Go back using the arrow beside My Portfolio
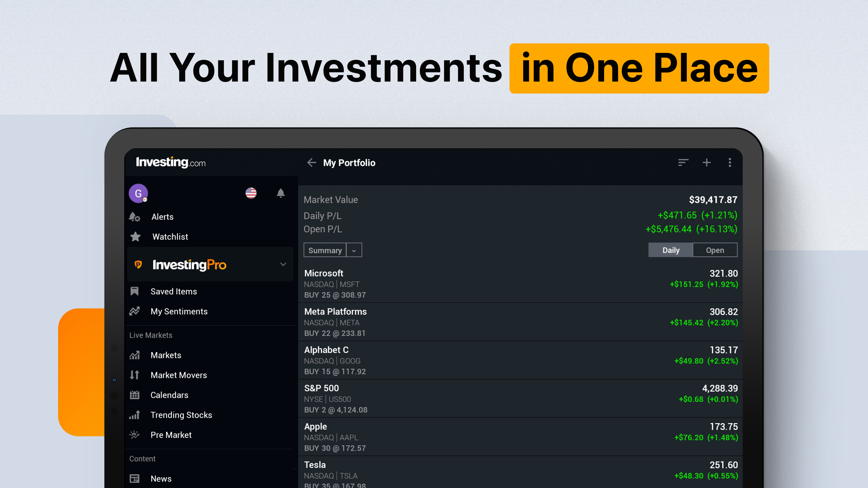This screenshot has height=488, width=868. coord(312,163)
